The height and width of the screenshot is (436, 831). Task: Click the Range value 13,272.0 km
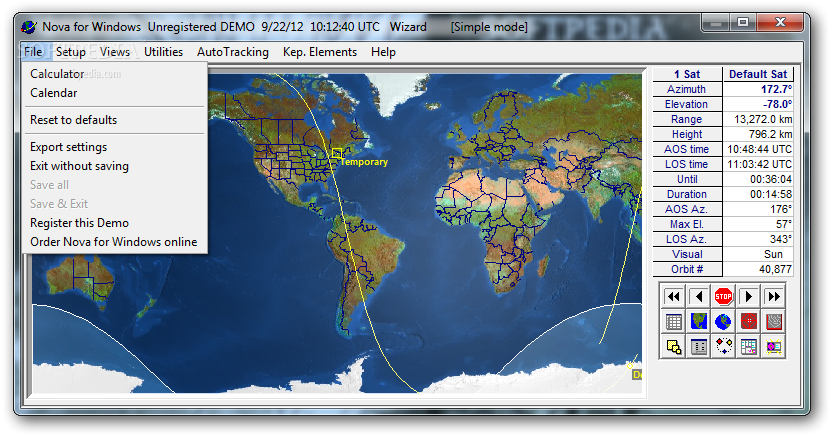tap(758, 119)
